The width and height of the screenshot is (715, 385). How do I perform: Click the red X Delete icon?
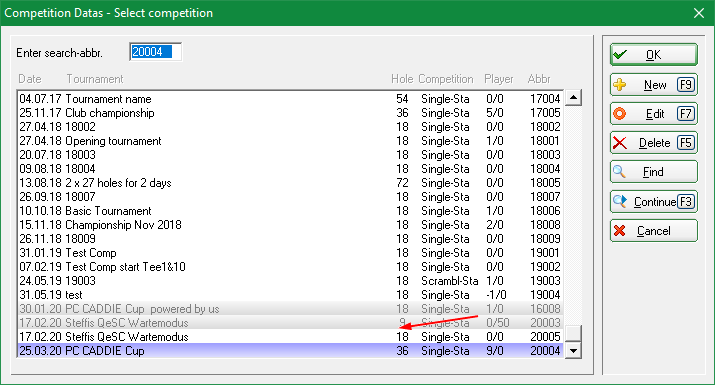pos(620,143)
